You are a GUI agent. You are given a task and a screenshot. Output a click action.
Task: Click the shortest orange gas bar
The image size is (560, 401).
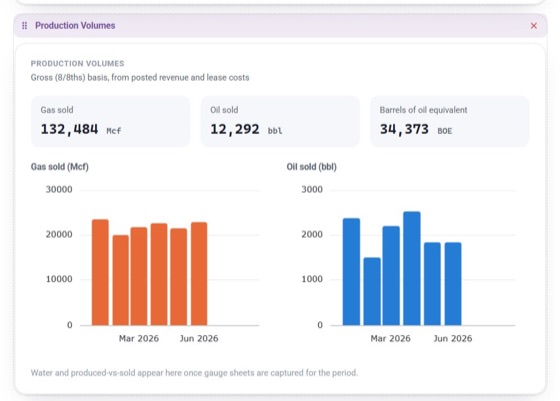pyautogui.click(x=121, y=280)
